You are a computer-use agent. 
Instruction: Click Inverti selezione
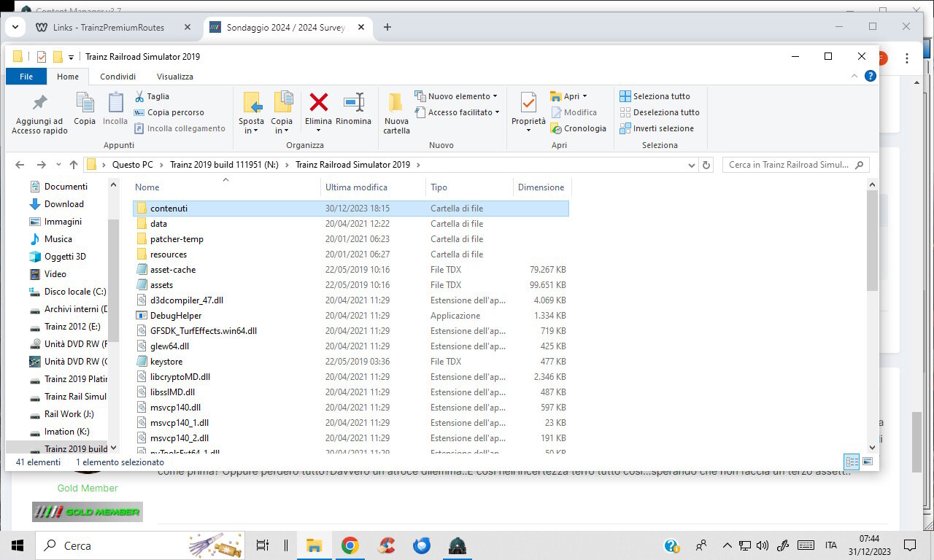[657, 128]
